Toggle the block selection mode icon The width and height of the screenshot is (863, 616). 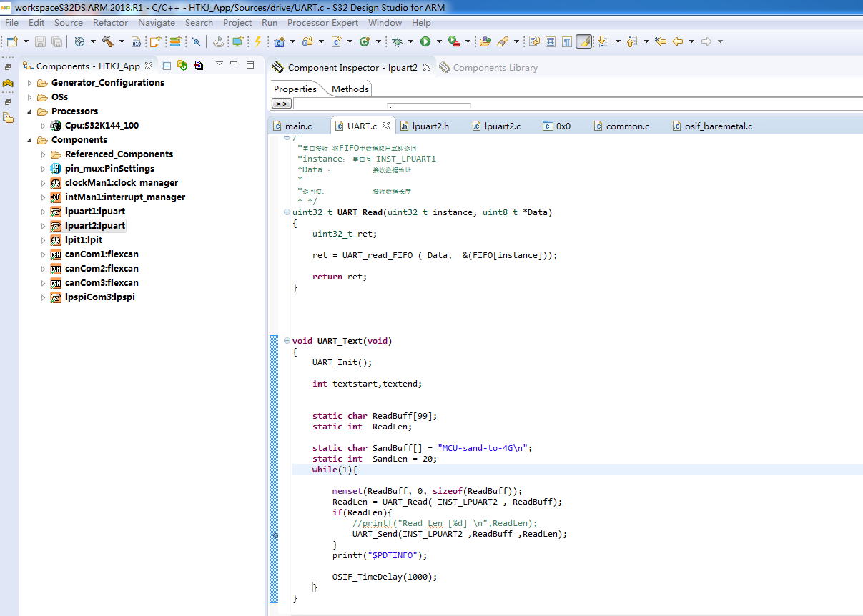[550, 41]
